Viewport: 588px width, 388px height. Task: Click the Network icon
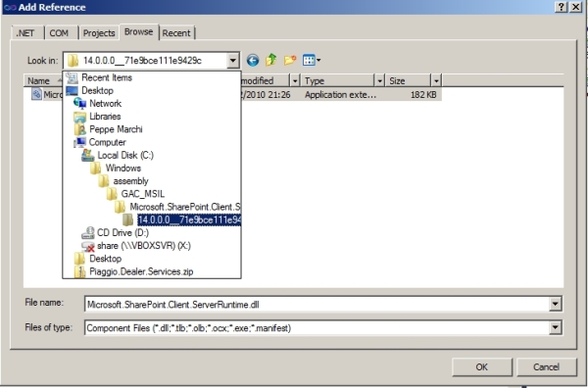80,103
